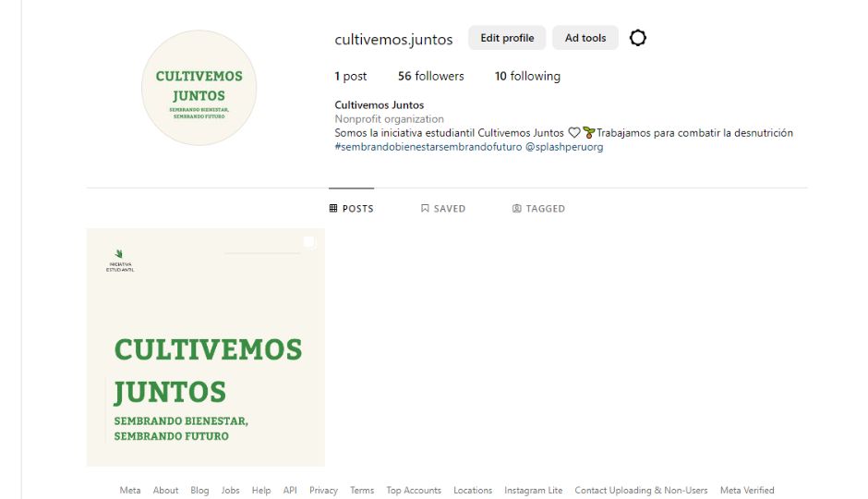Open the About footer link
The image size is (868, 499).
tap(165, 491)
